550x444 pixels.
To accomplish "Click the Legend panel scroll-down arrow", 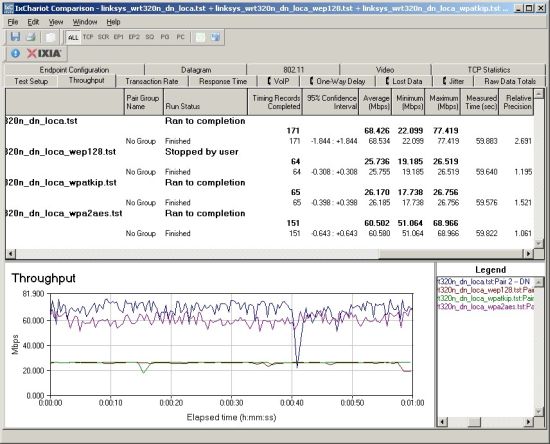I will pyautogui.click(x=539, y=412).
